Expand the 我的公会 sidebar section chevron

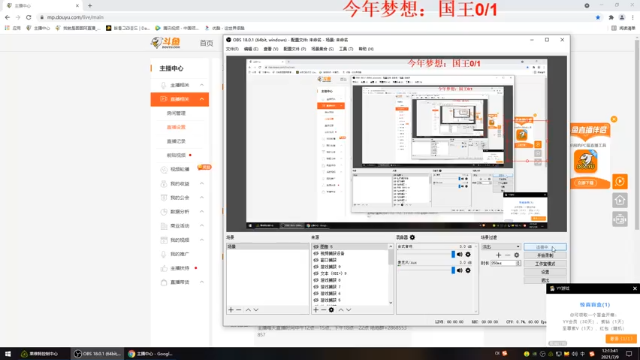202,198
